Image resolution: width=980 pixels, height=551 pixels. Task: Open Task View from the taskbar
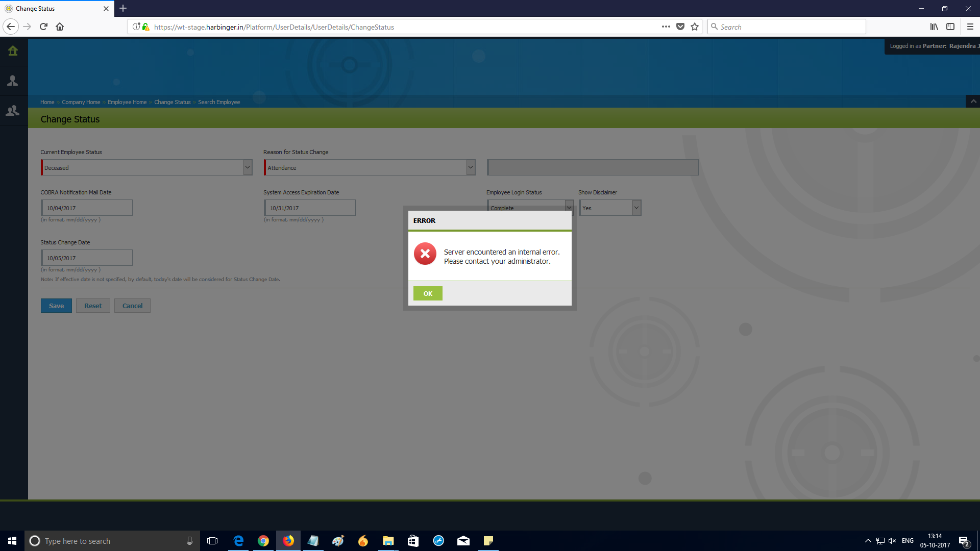click(212, 541)
